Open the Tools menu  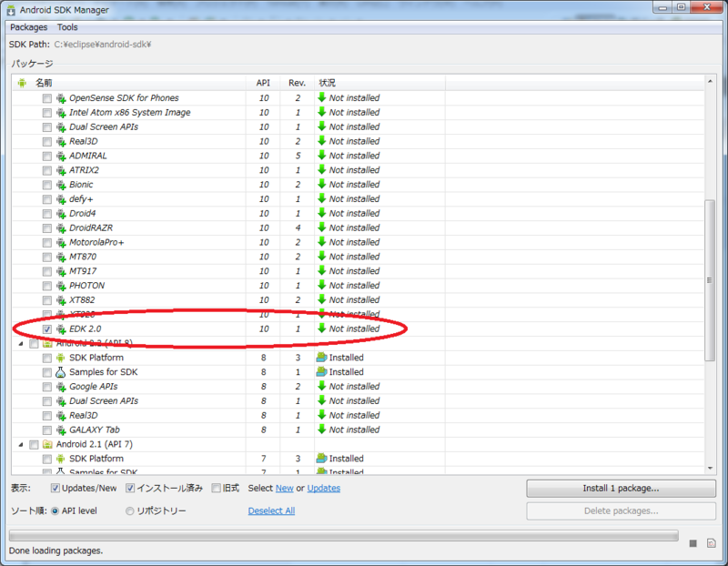[x=67, y=27]
